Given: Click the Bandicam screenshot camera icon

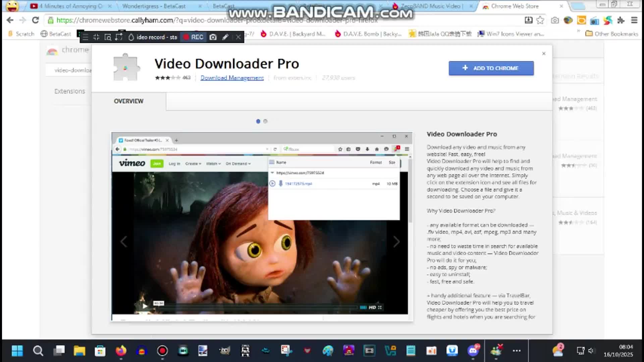Looking at the screenshot, I should pos(213,37).
